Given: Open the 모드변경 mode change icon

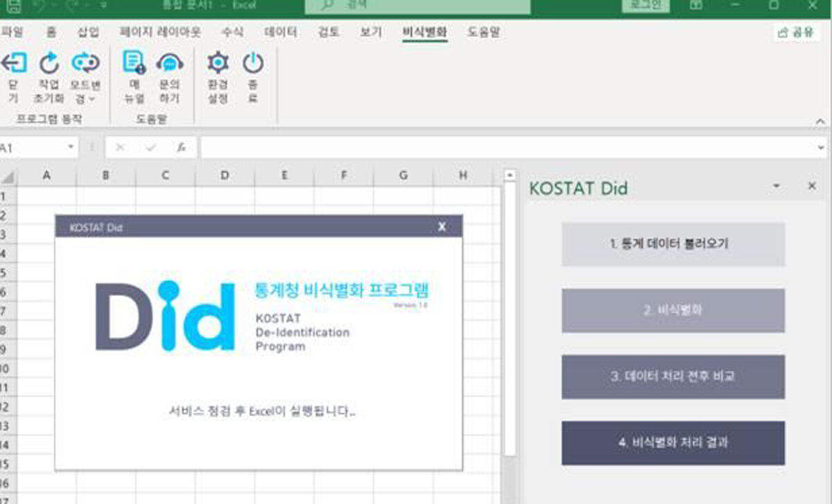Looking at the screenshot, I should pyautogui.click(x=85, y=64).
